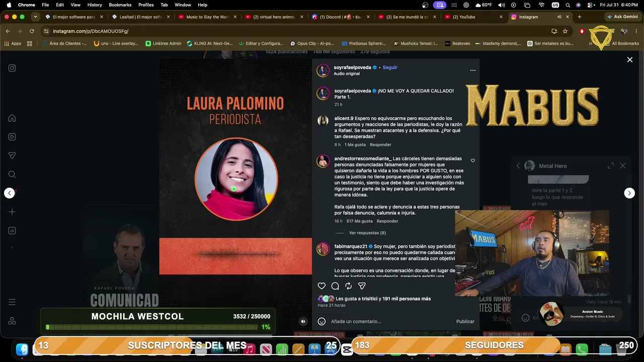Open the Apple menu
The height and width of the screenshot is (362, 644).
8,5
